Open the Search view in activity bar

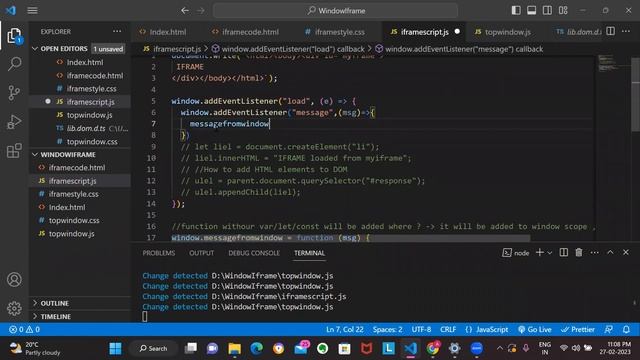coord(14,64)
